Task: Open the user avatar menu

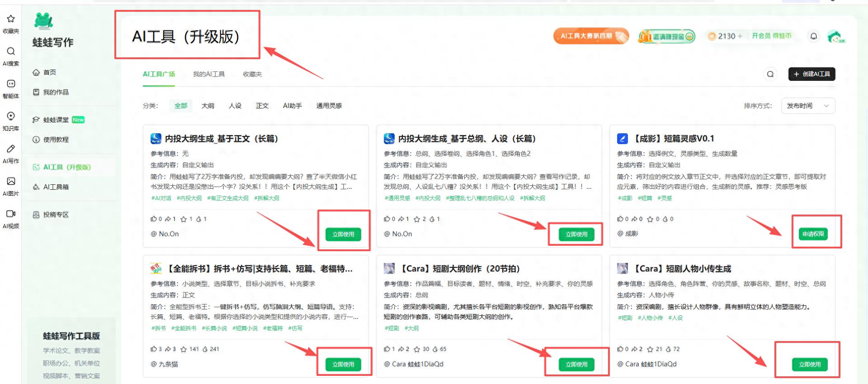Action: [x=835, y=36]
